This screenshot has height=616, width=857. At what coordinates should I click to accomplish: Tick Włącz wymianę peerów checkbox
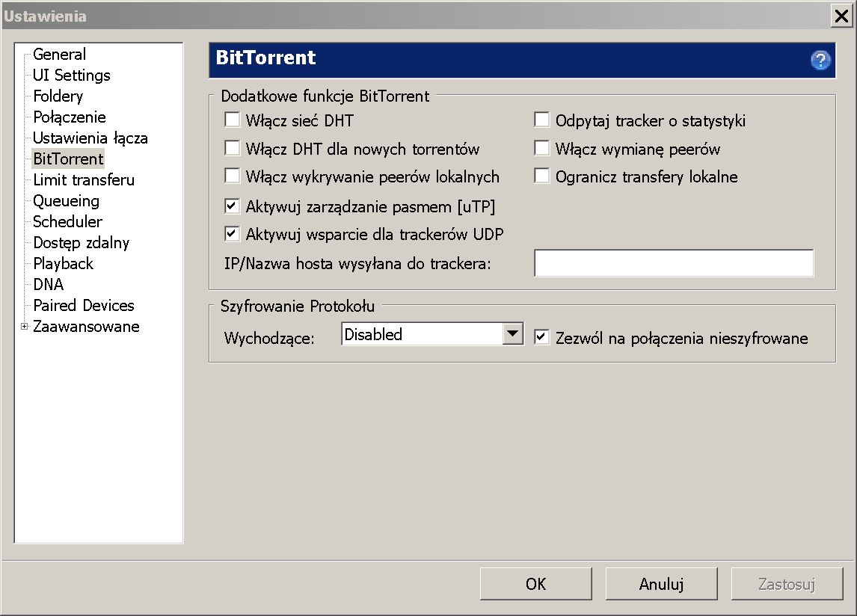[541, 148]
